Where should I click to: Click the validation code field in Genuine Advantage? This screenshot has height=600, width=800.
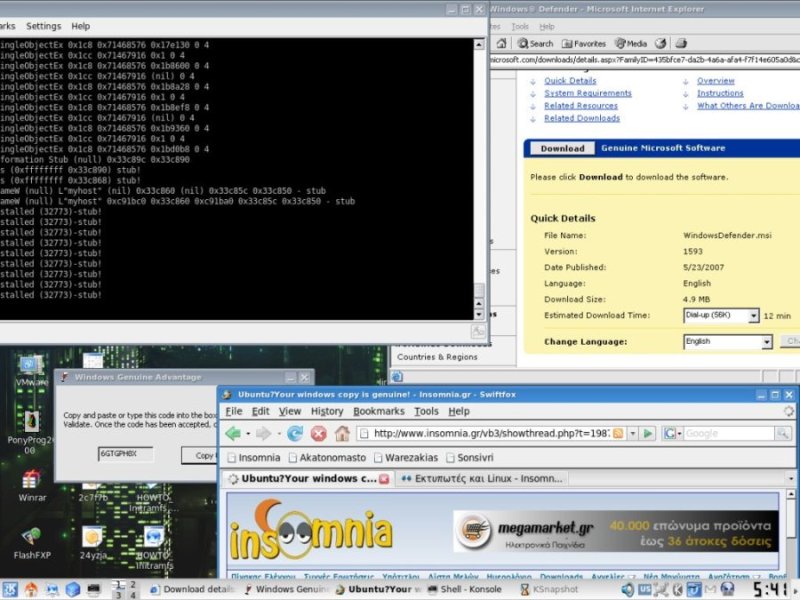pyautogui.click(x=126, y=454)
